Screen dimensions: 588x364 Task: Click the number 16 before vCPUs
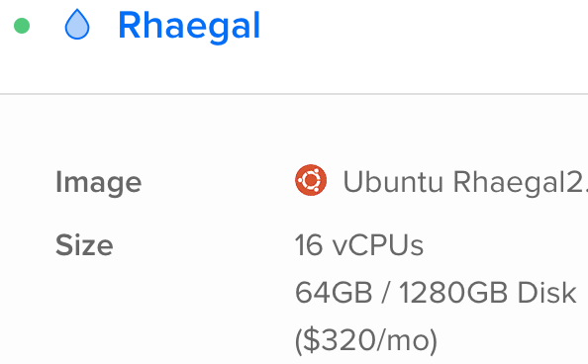click(x=309, y=245)
